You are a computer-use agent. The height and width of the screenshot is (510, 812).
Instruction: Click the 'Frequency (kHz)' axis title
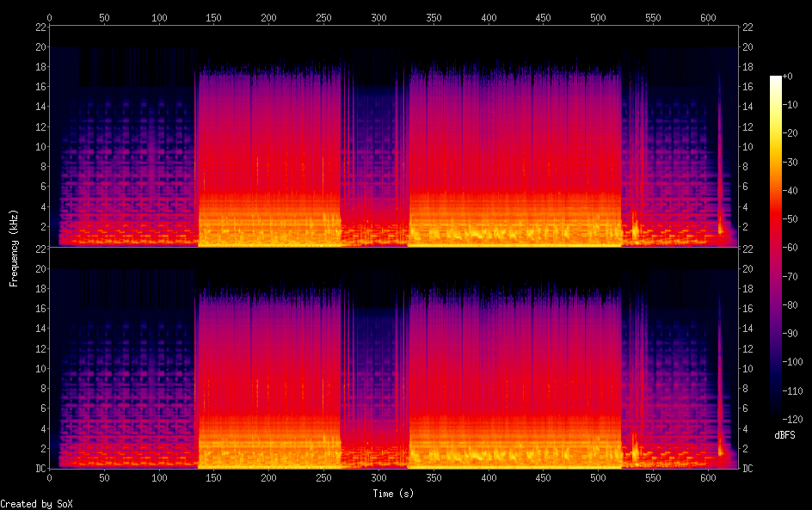coord(14,248)
